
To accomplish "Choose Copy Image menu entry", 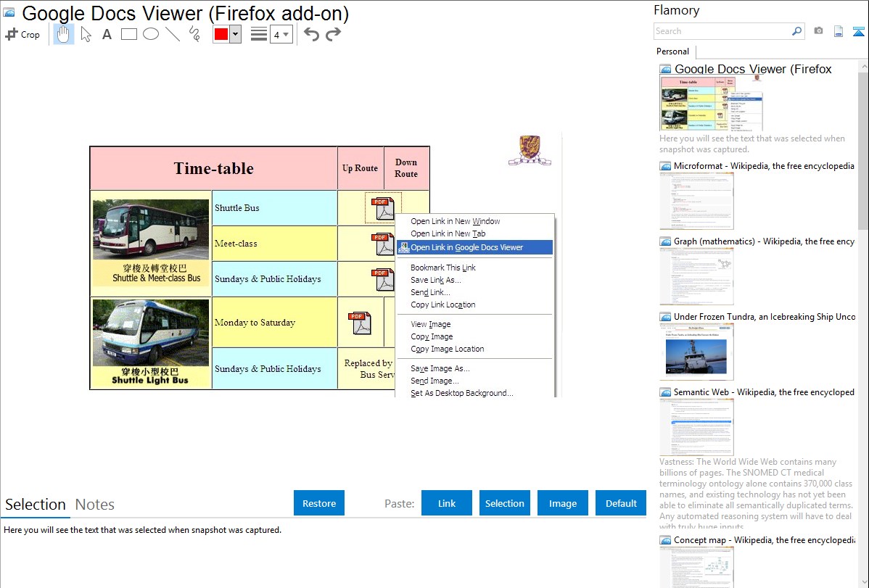I will pos(475,336).
